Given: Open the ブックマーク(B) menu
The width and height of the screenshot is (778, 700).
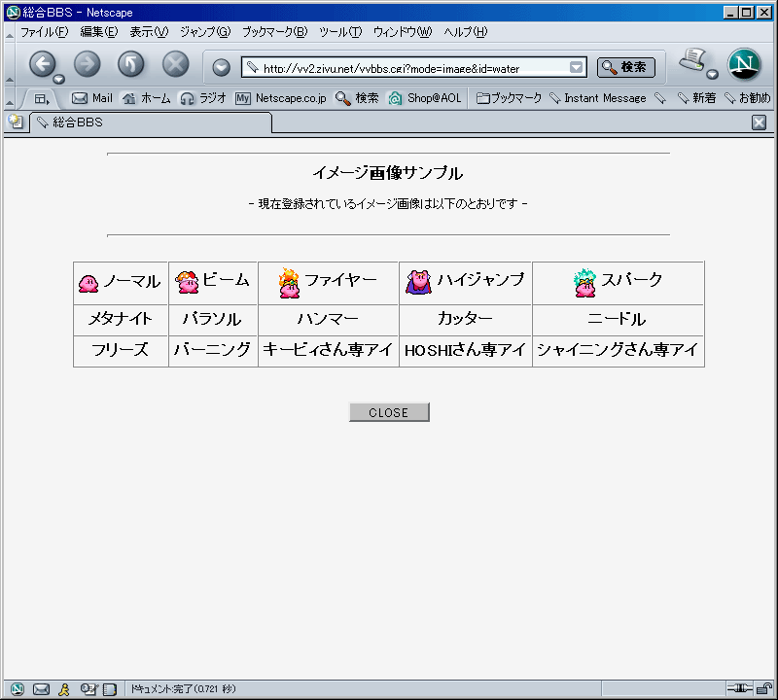Looking at the screenshot, I should [x=275, y=32].
